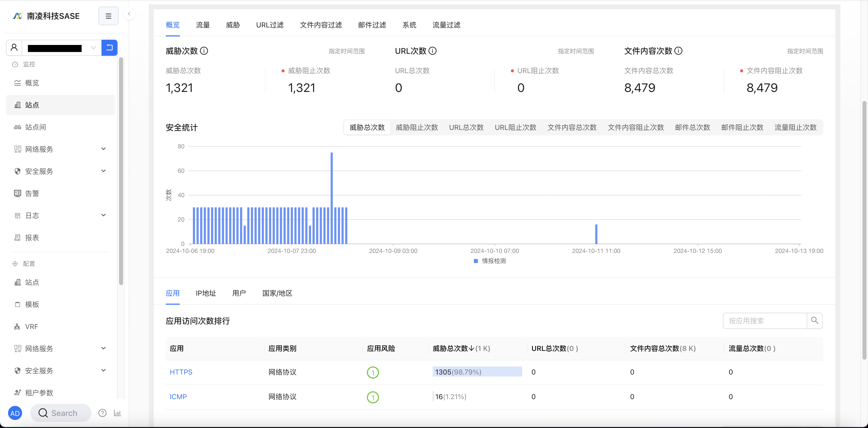Select 威胁总次数 chart segment

point(367,127)
